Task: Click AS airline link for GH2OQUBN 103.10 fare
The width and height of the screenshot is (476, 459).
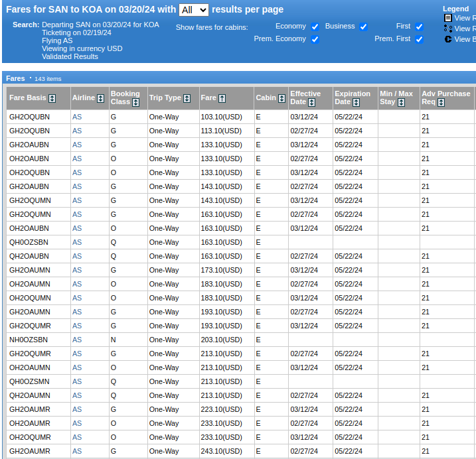Action: click(77, 117)
